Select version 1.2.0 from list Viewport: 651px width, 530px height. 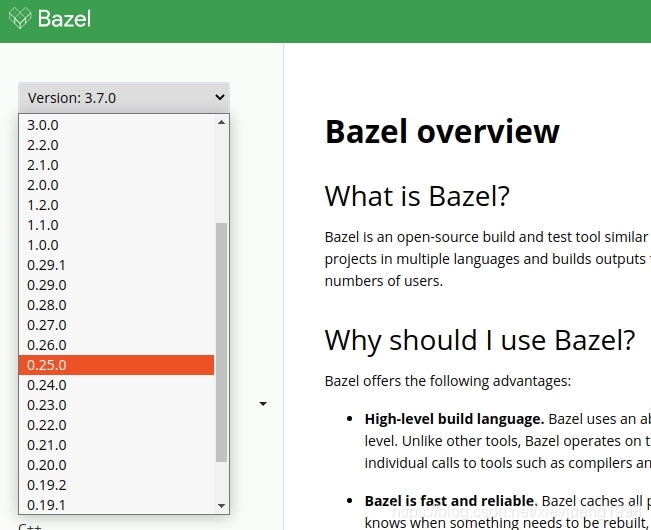116,205
